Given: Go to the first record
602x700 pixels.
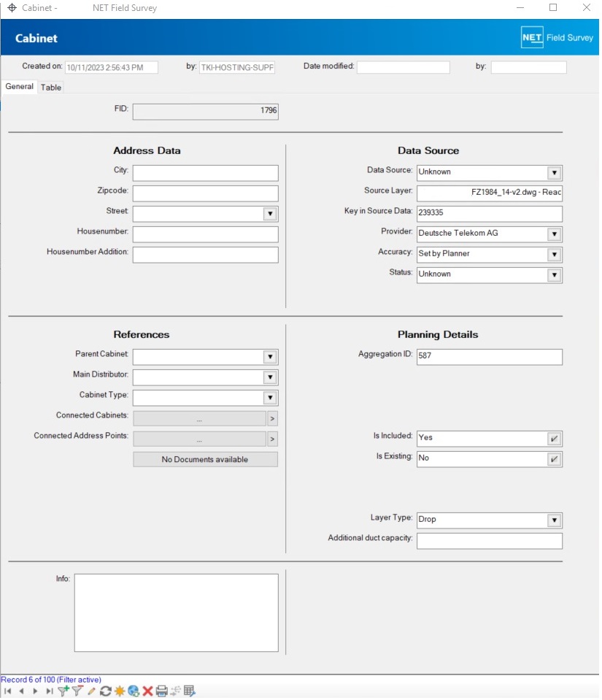Looking at the screenshot, I should click(x=7, y=691).
